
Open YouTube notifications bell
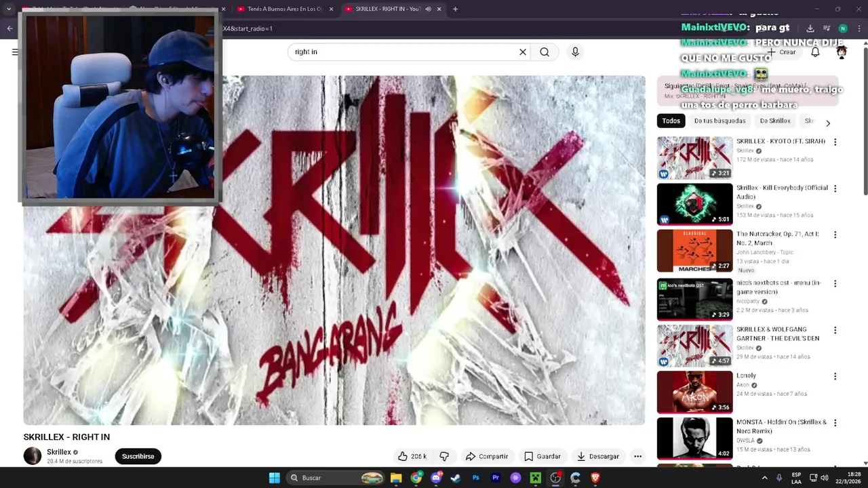click(815, 52)
